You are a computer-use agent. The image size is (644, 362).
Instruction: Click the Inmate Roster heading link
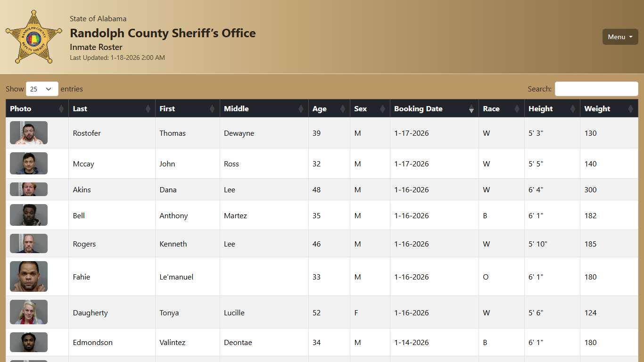pyautogui.click(x=96, y=47)
